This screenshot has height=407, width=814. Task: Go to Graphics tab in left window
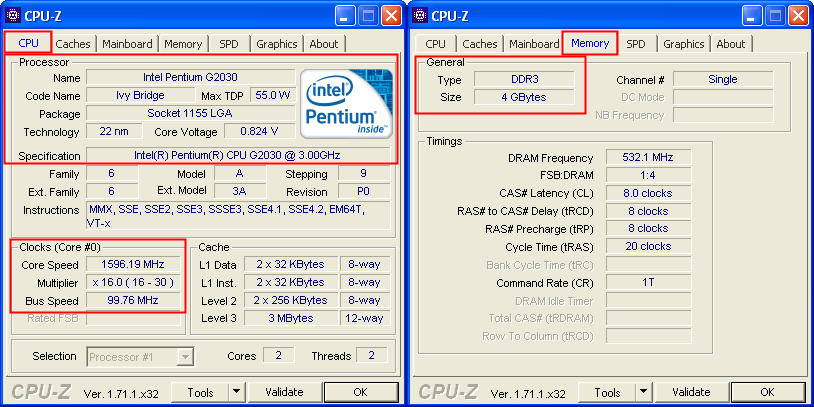(x=277, y=44)
